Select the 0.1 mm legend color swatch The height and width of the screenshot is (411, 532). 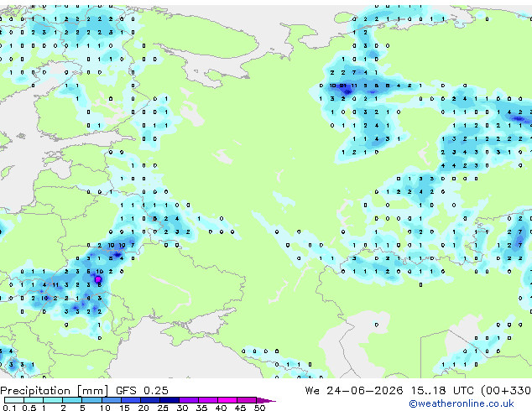[14, 400]
